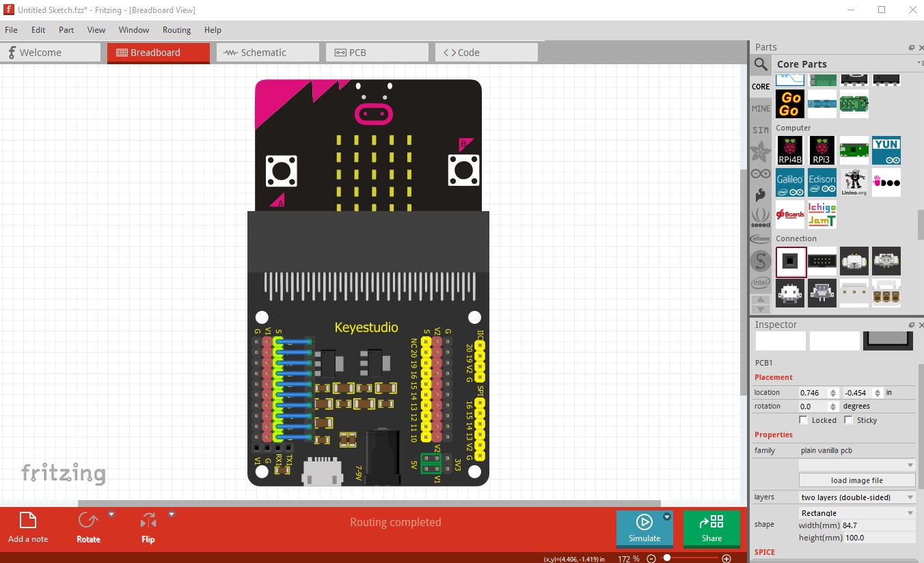Screen dimensions: 924x563
Task: Expand the Rotate options arrow
Action: [111, 514]
